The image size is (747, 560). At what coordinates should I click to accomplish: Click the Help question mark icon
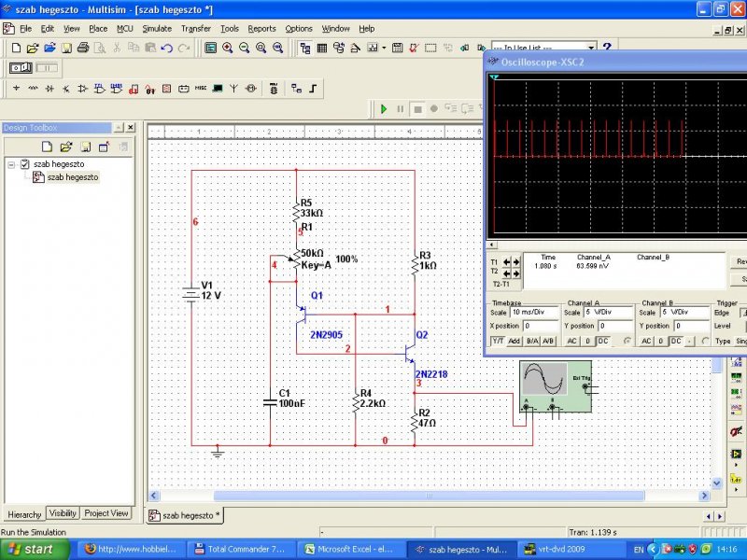tap(607, 48)
